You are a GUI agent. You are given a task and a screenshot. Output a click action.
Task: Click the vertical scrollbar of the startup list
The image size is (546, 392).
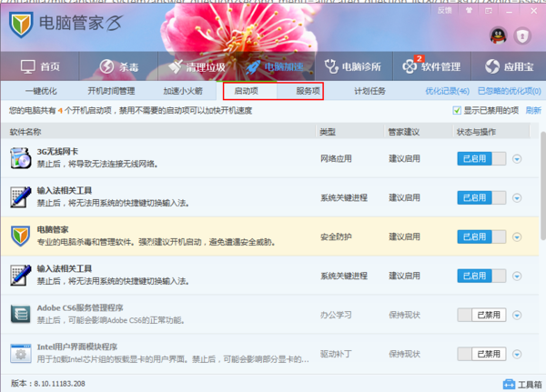[x=543, y=186]
